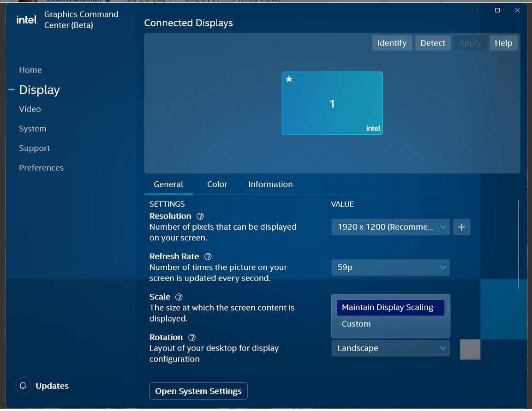
Task: Open Preferences in sidebar
Action: 42,167
